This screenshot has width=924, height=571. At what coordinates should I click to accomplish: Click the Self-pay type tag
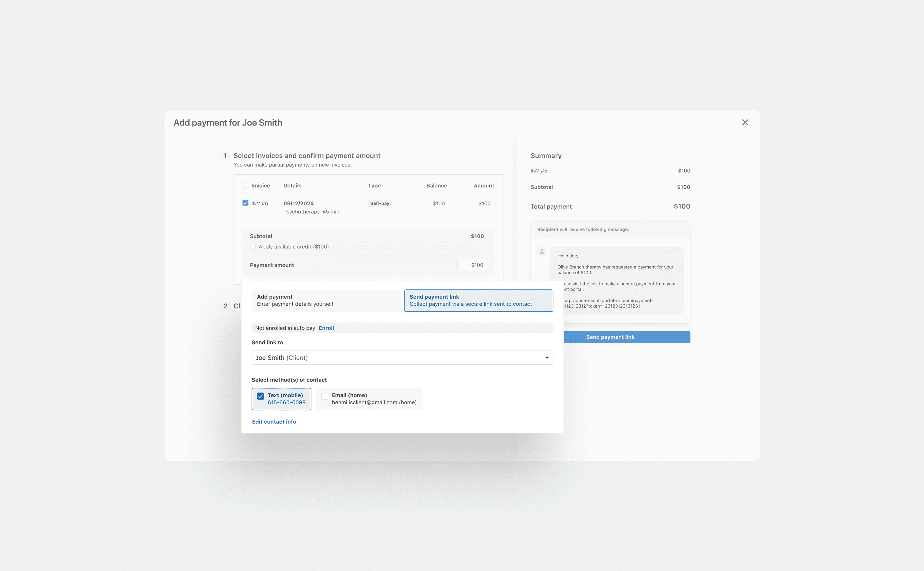379,204
